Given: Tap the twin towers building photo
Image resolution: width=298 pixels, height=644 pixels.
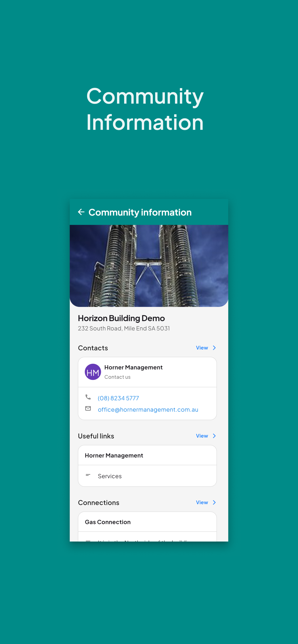Looking at the screenshot, I should pos(149,266).
